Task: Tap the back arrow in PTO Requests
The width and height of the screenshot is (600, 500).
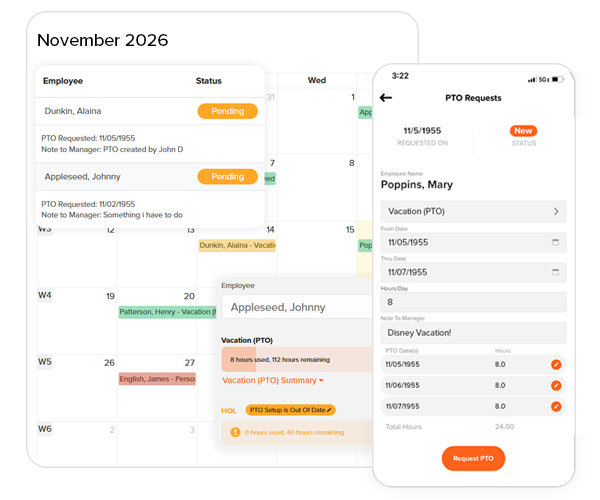Action: (x=387, y=98)
